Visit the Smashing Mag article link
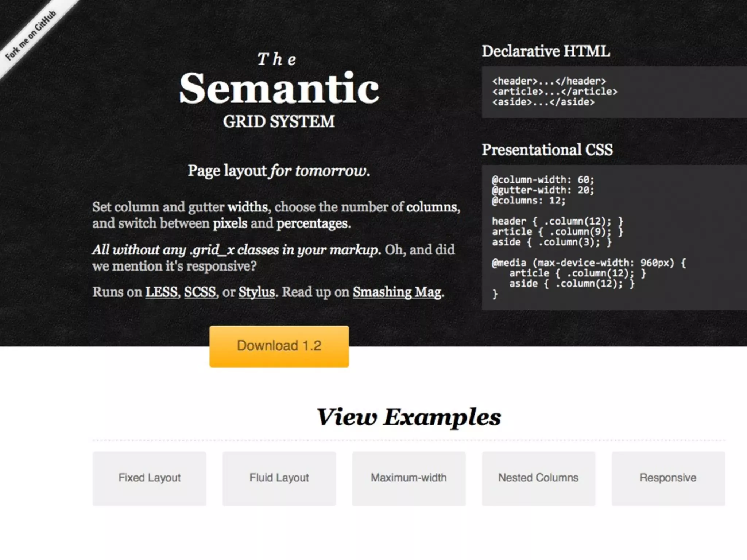Screen dimensions: 747x560 click(x=397, y=292)
